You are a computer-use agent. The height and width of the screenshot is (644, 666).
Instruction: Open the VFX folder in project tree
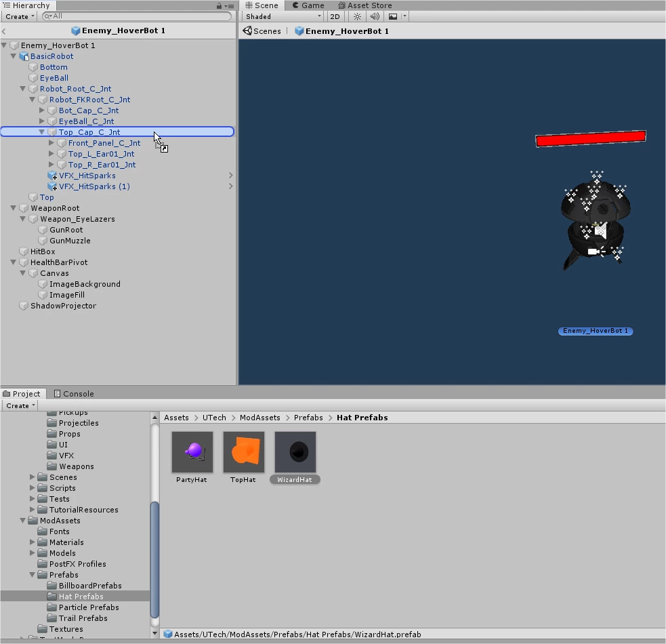pyautogui.click(x=66, y=456)
